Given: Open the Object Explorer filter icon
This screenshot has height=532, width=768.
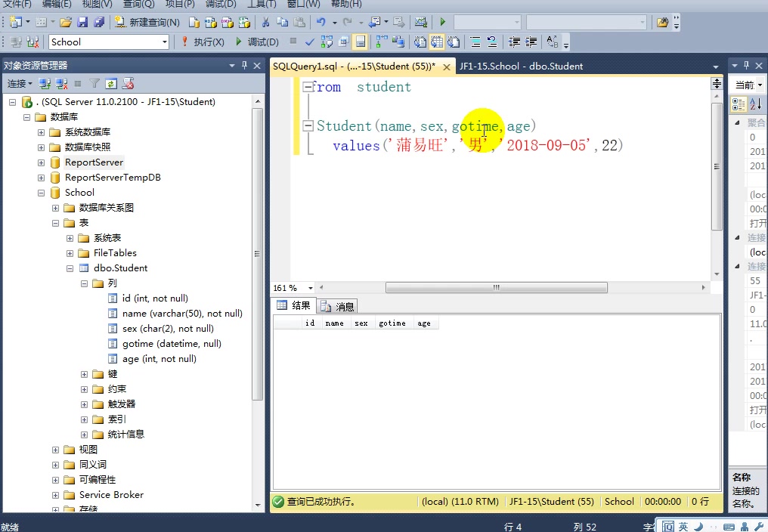Looking at the screenshot, I should point(94,84).
